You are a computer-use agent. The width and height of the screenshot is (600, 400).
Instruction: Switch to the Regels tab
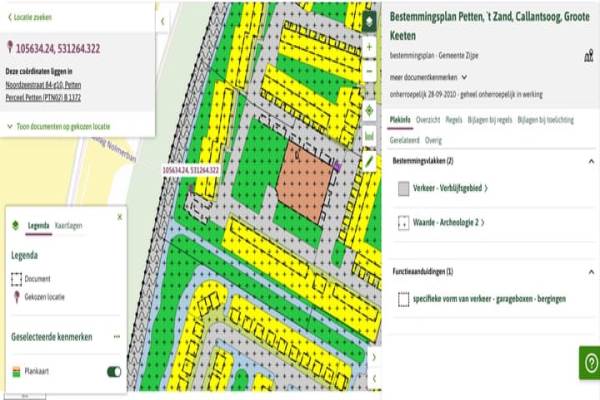click(x=453, y=119)
